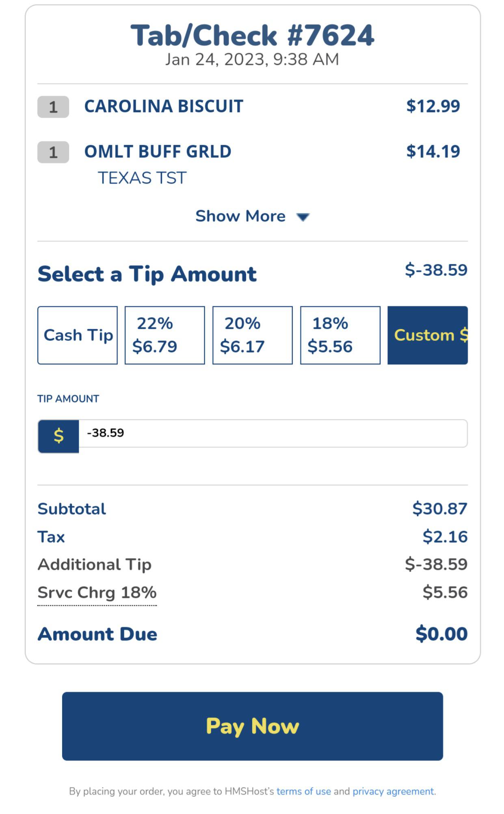Click the dollar sign icon by tip field
This screenshot has width=504, height=814.
tap(58, 436)
